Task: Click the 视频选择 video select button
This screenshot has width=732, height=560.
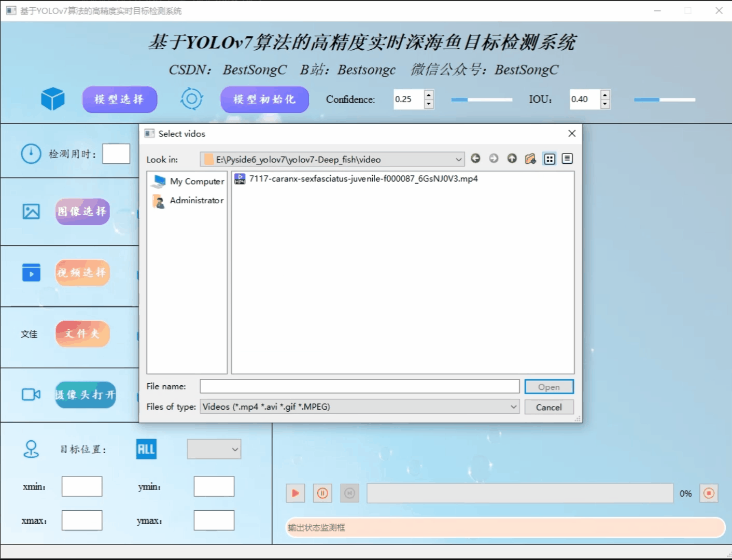Action: 82,273
